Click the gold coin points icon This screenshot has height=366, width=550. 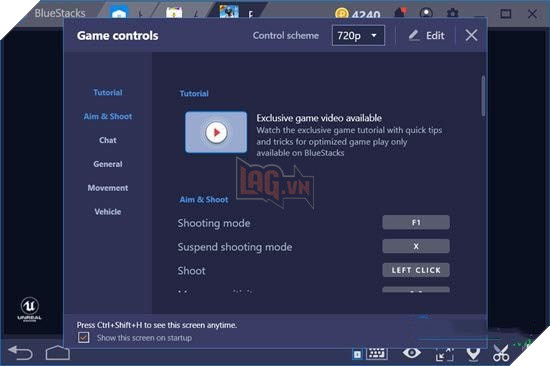341,14
